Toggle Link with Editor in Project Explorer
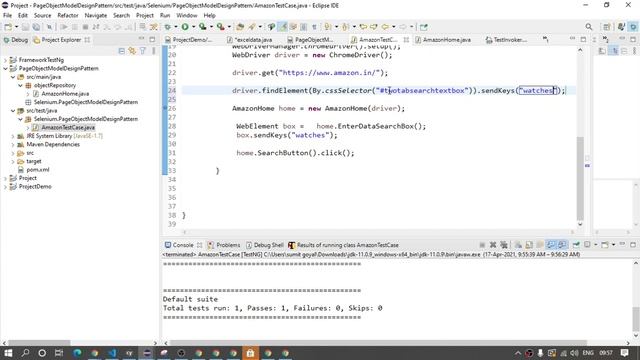Image resolution: width=640 pixels, height=360 pixels. 132,51
